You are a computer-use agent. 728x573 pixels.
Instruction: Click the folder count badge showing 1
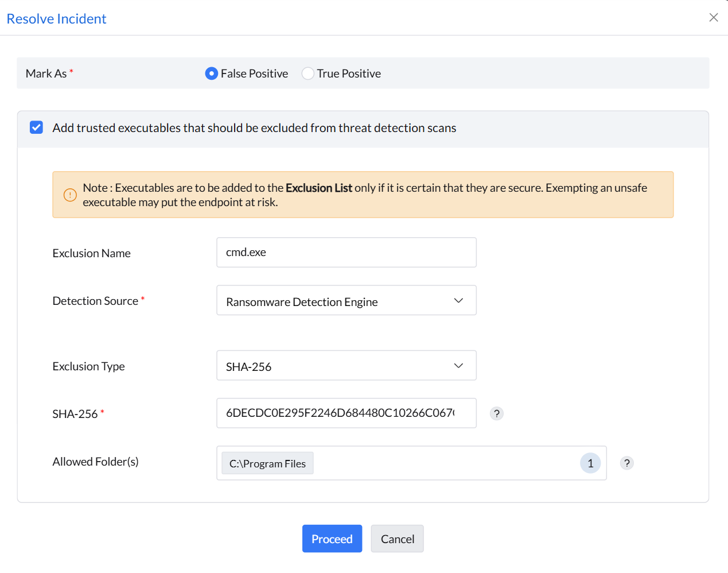[590, 463]
